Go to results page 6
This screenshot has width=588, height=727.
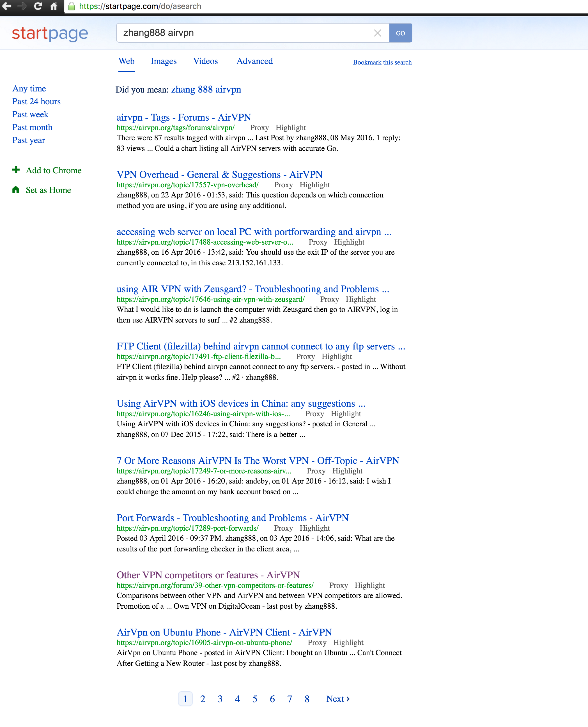(272, 699)
